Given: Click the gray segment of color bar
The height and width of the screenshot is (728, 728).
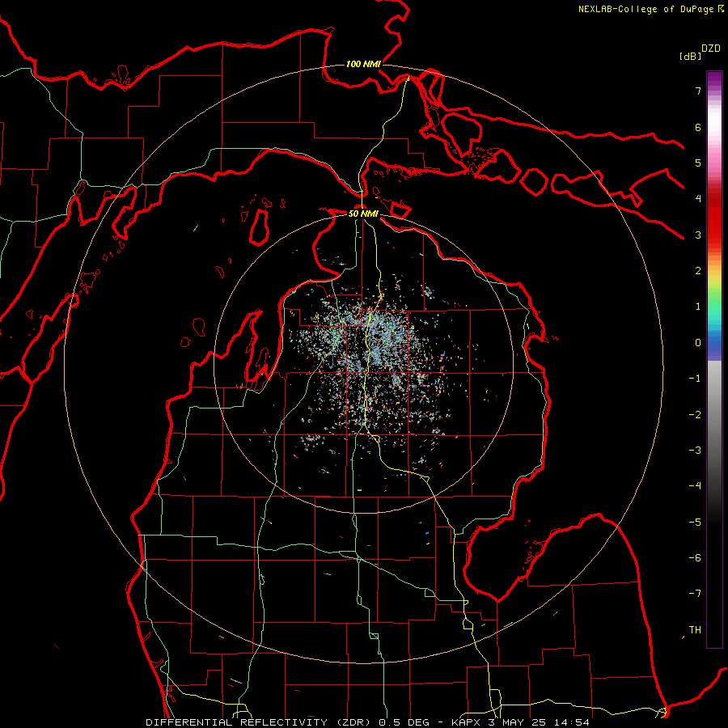Looking at the screenshot, I should (x=714, y=408).
